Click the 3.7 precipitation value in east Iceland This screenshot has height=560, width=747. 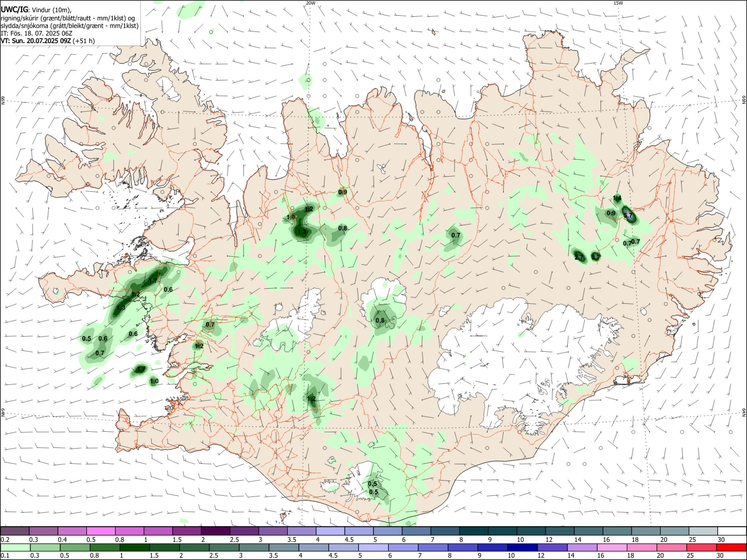coord(628,216)
